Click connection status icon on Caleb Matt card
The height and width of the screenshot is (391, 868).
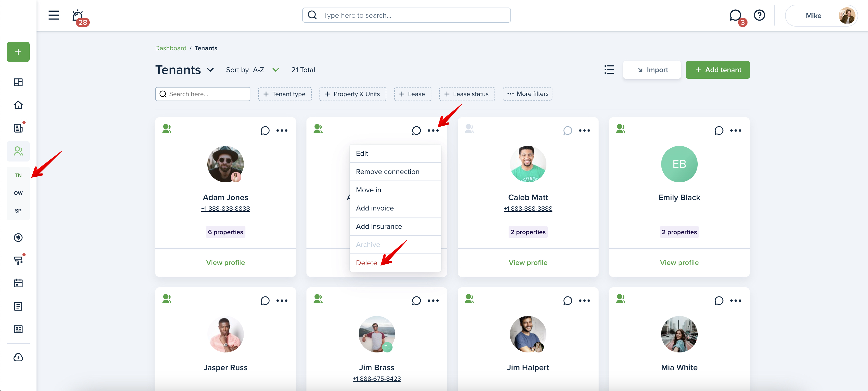469,128
